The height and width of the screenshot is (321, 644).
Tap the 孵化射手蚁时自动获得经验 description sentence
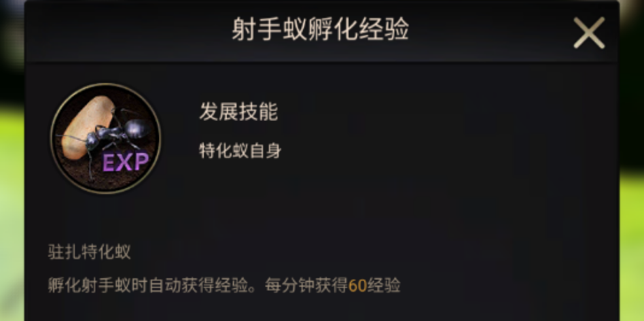pos(153,286)
